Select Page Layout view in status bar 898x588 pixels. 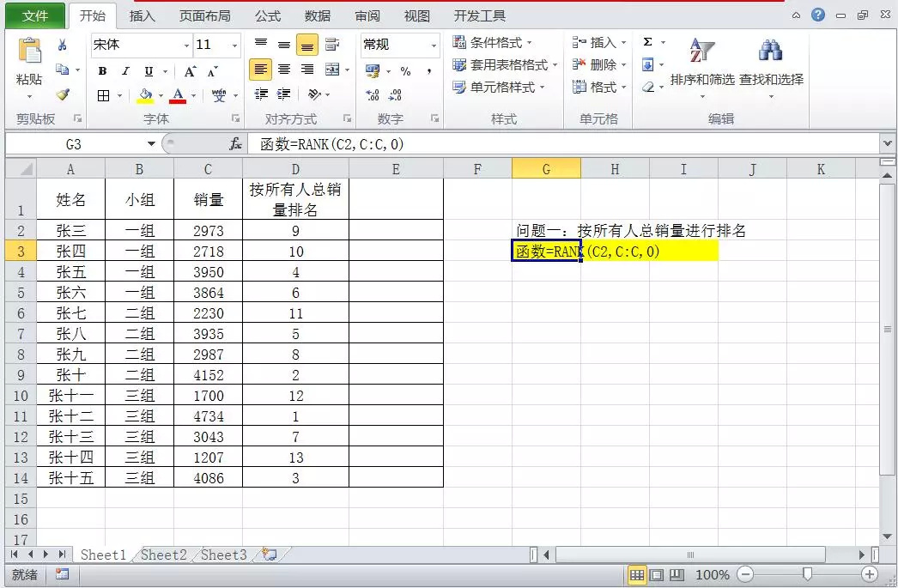[657, 574]
